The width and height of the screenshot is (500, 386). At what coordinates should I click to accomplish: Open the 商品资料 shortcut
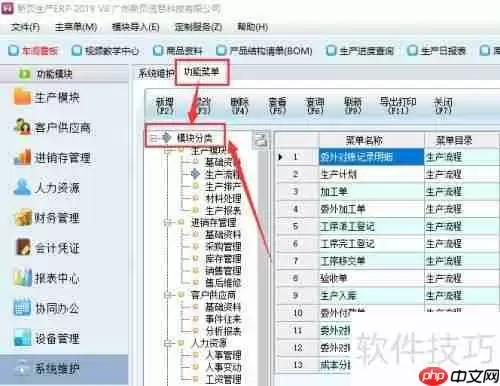pos(178,51)
